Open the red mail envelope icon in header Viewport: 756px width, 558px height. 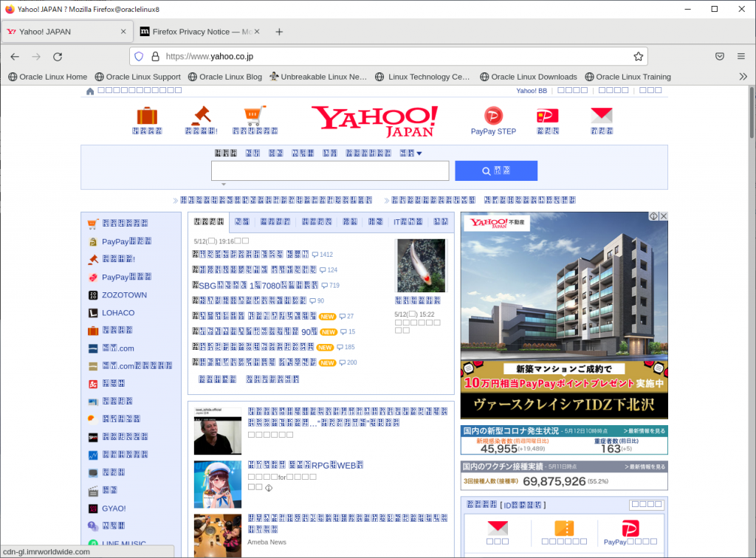coord(602,116)
